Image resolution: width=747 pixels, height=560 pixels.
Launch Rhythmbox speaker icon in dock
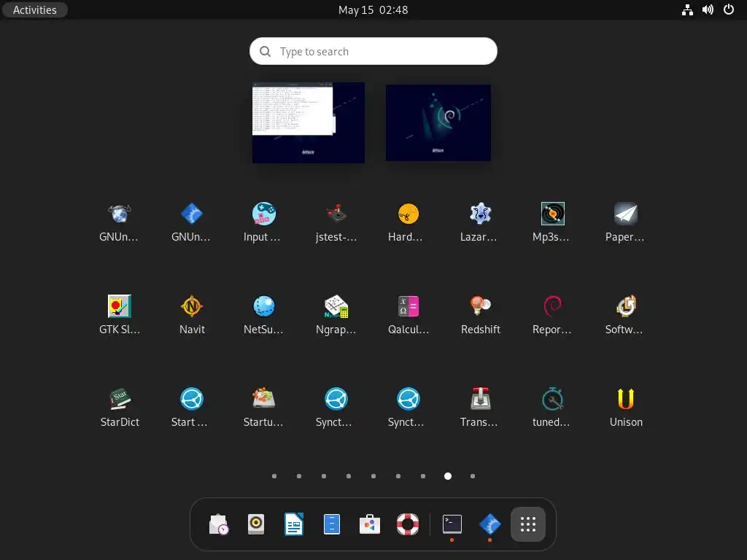pos(256,524)
